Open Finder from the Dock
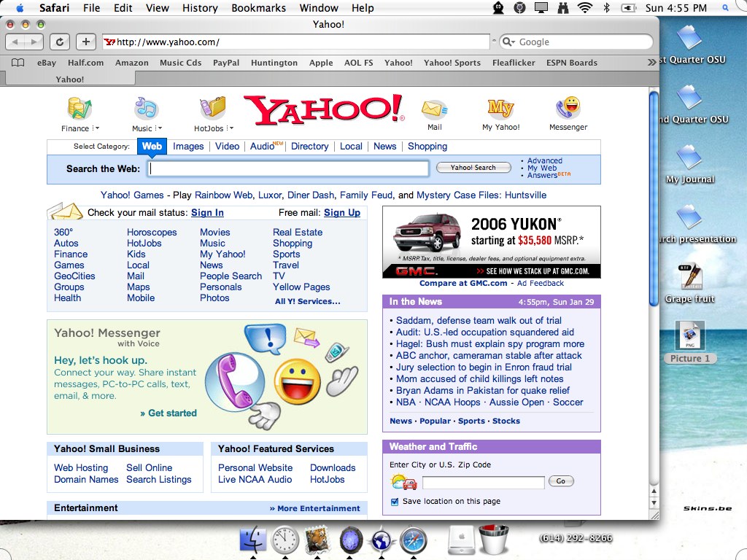Viewport: 747px width, 560px height. coord(252,540)
